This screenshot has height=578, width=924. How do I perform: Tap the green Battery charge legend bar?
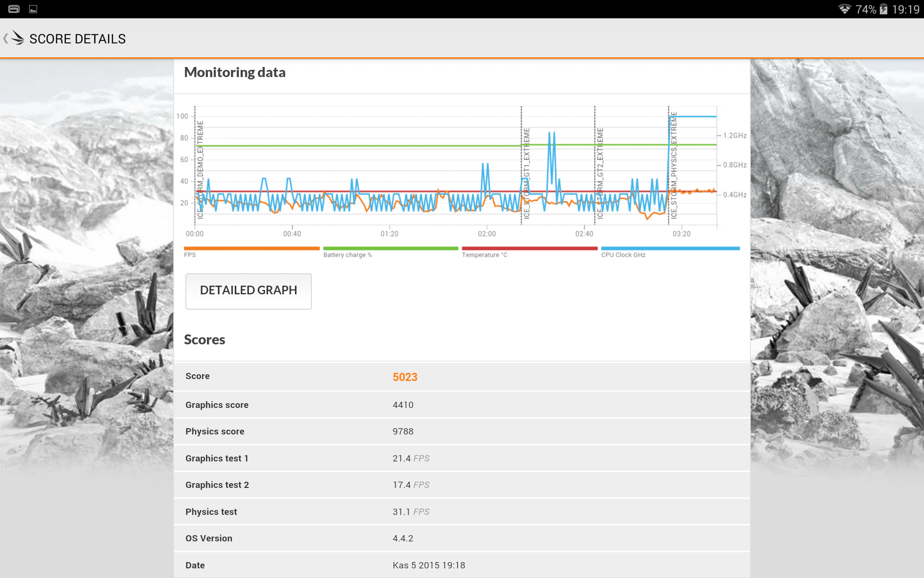coord(390,249)
